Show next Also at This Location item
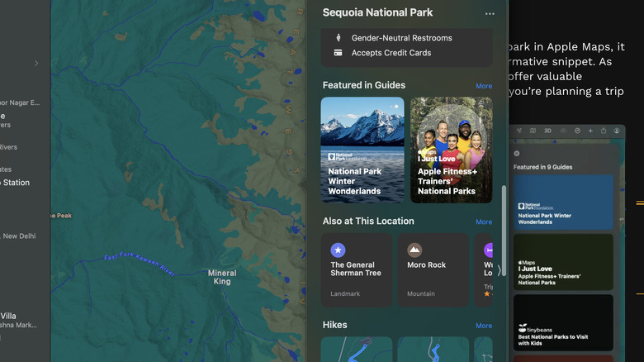This screenshot has width=644, height=362. pos(498,270)
